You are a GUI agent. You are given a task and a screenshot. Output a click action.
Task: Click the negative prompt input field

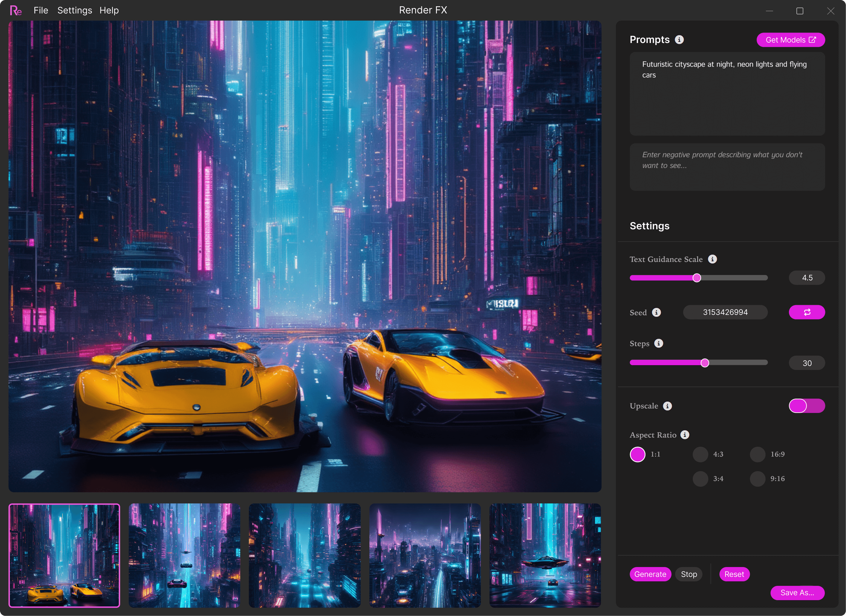point(727,167)
